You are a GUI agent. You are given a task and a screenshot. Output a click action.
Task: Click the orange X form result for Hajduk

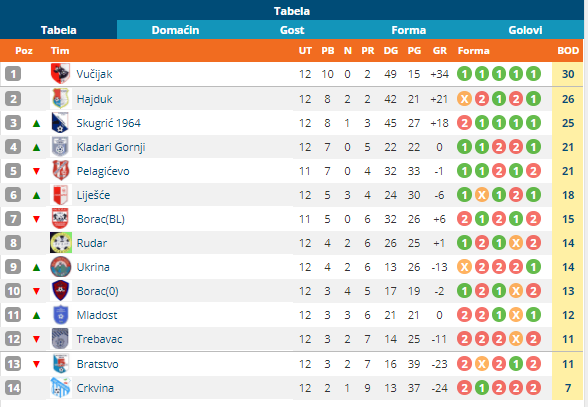coord(464,99)
